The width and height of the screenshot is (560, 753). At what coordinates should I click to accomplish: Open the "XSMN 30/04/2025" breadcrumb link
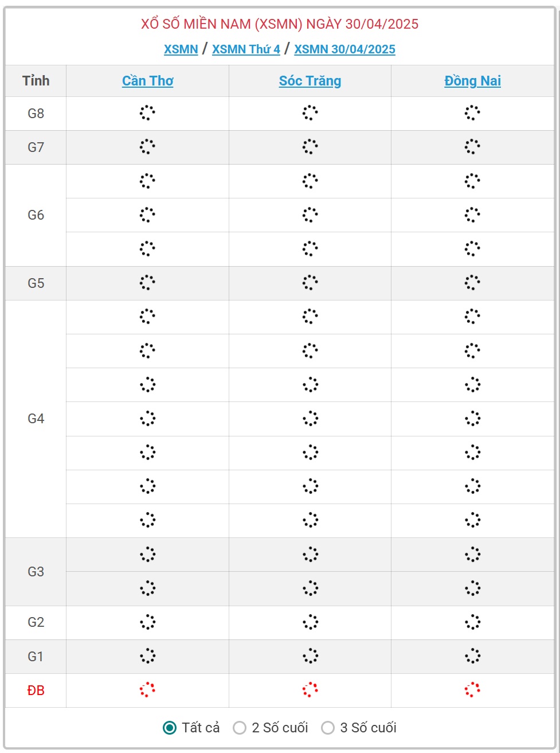point(344,49)
